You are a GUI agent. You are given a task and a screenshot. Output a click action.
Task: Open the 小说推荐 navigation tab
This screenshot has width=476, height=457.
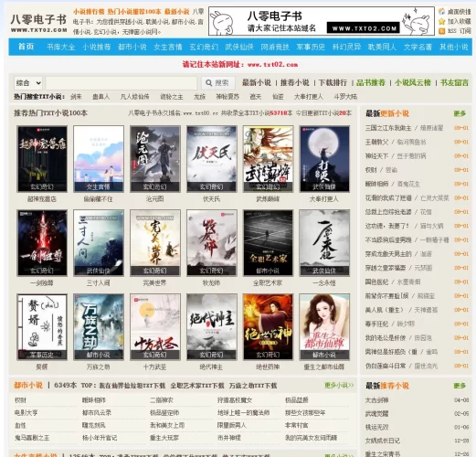[x=97, y=47]
